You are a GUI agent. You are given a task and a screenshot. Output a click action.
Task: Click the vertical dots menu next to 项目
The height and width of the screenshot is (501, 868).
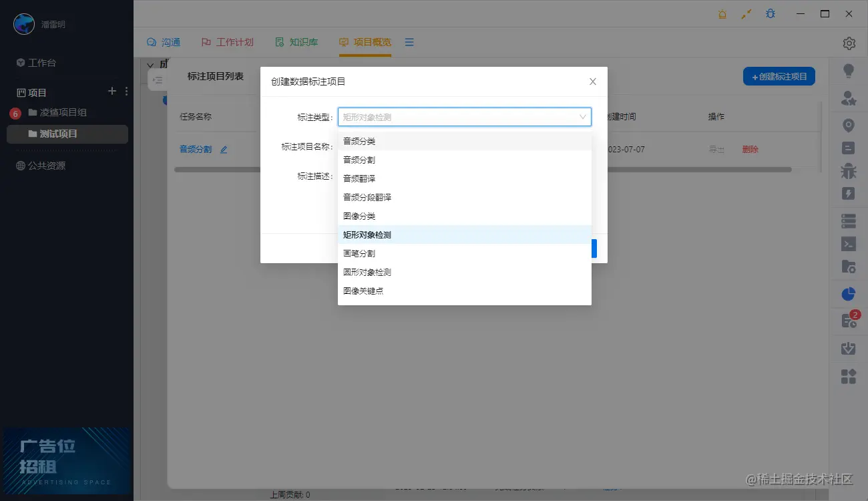tap(126, 92)
